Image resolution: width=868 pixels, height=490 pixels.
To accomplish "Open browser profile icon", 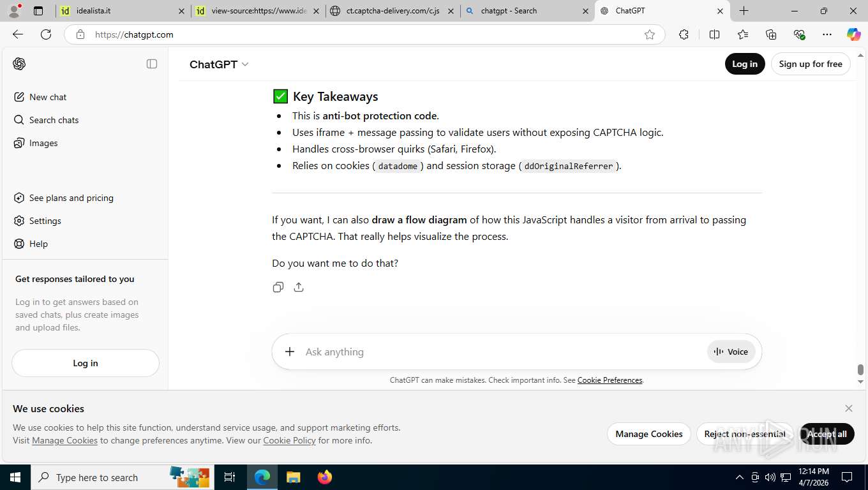I will (14, 11).
